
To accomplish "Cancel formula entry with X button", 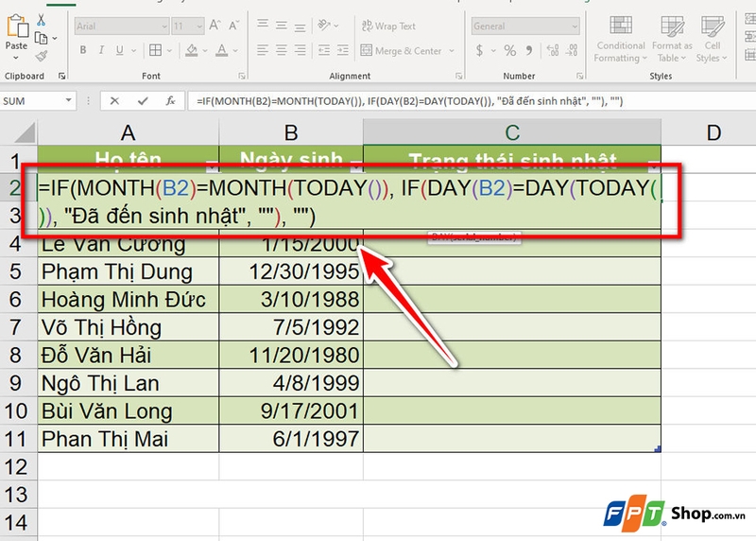I will (114, 101).
